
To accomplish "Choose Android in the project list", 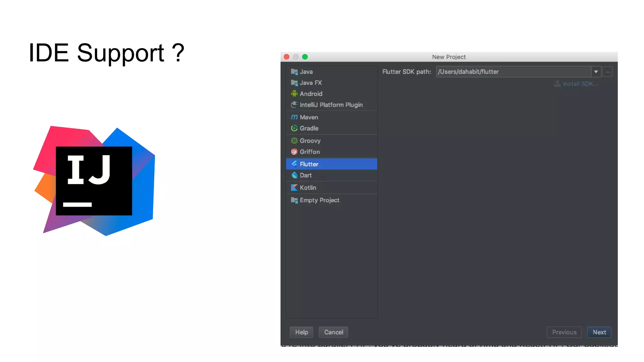I will click(331, 94).
